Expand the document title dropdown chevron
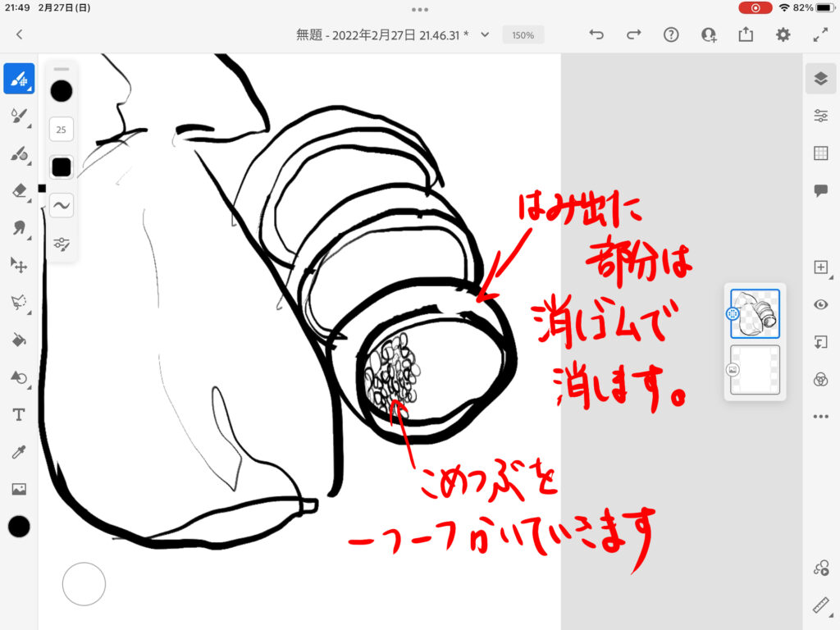This screenshot has height=630, width=840. 485,34
